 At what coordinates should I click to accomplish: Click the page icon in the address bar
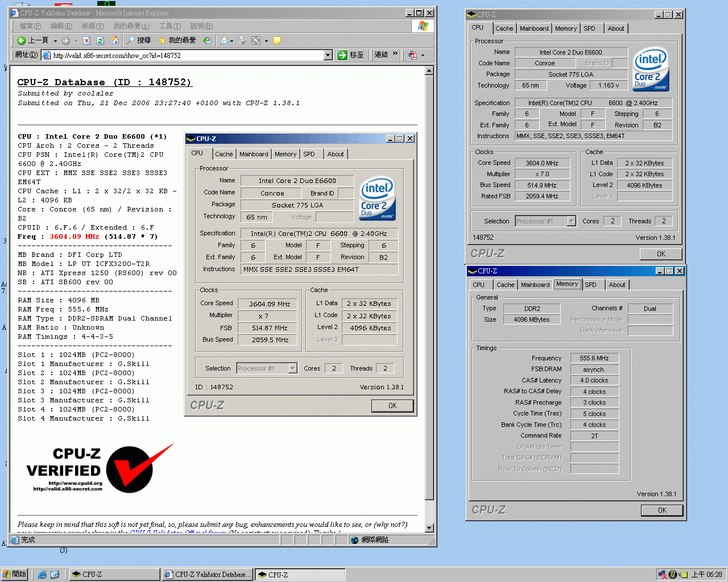pyautogui.click(x=47, y=55)
